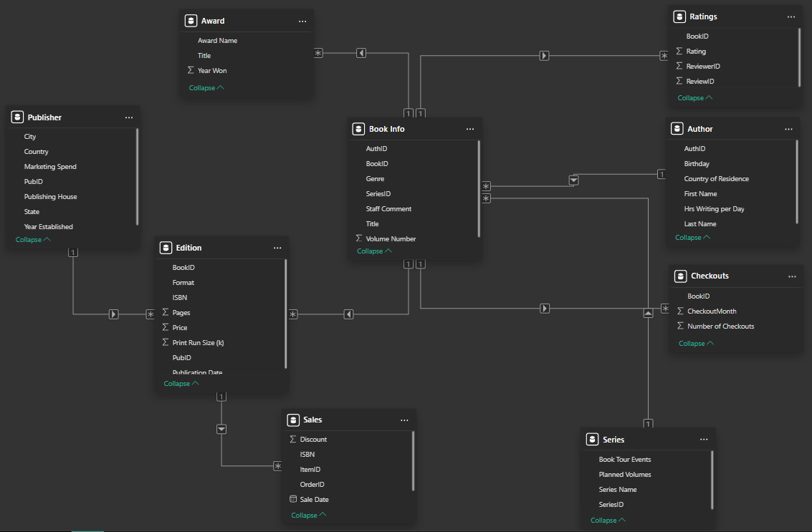Image resolution: width=812 pixels, height=532 pixels.
Task: Click the Book Info table database icon
Action: [358, 129]
